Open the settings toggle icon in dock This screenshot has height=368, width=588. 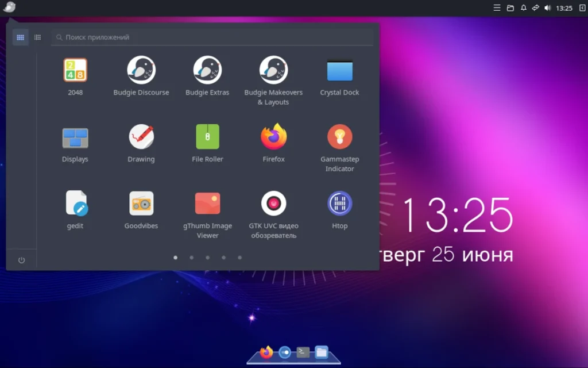285,352
